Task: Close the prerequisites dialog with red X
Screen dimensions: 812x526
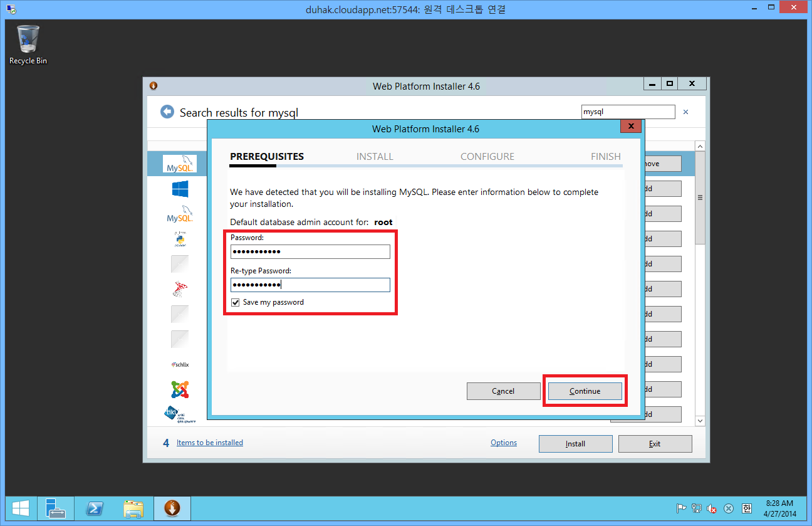Action: point(631,127)
